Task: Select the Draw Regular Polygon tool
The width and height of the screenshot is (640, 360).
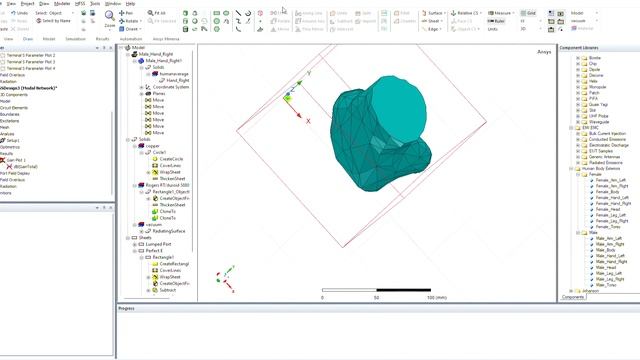Action: click(216, 29)
